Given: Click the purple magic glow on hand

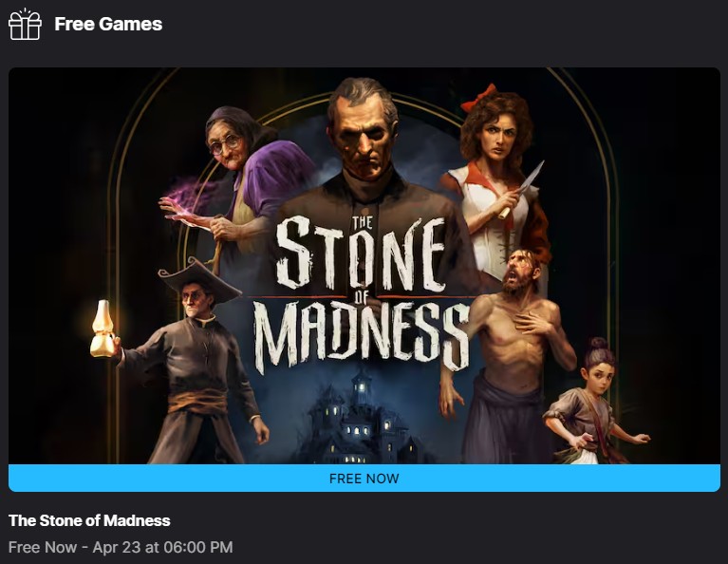Looking at the screenshot, I should 188,197.
